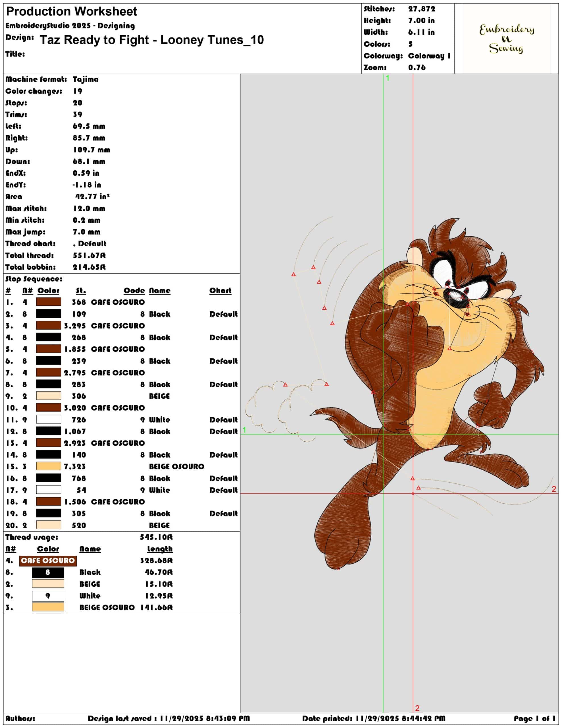The image size is (562, 728).
Task: Click the beige swatch in stop 9
Action: [x=49, y=396]
